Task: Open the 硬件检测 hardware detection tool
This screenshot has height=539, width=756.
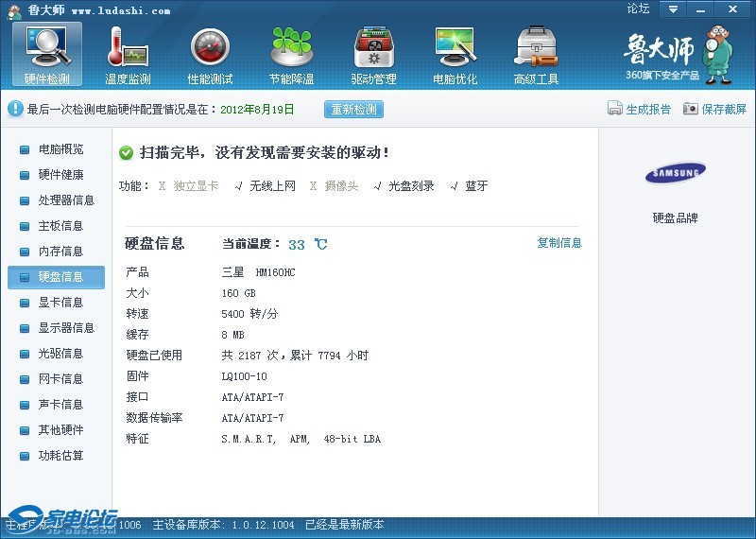Action: 46,55
